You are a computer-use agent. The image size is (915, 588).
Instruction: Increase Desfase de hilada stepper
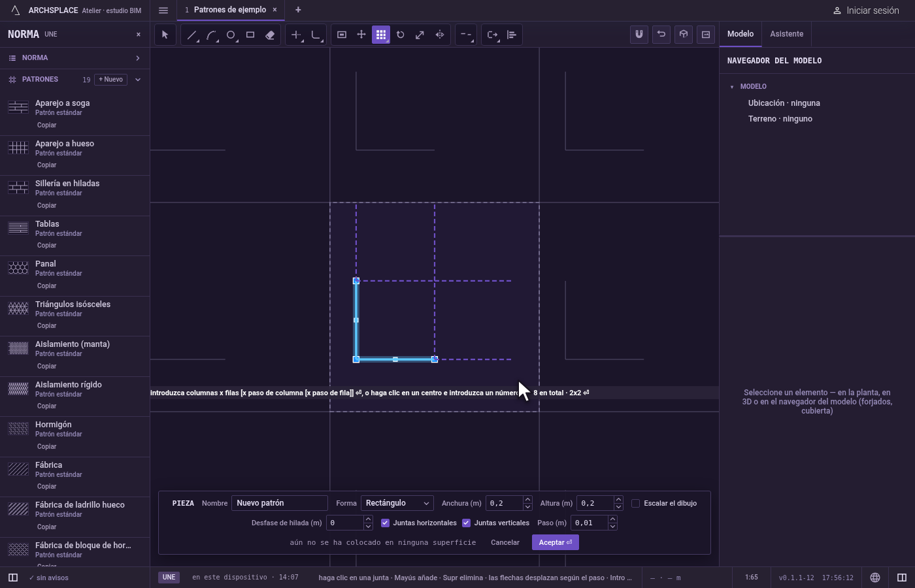tap(368, 519)
